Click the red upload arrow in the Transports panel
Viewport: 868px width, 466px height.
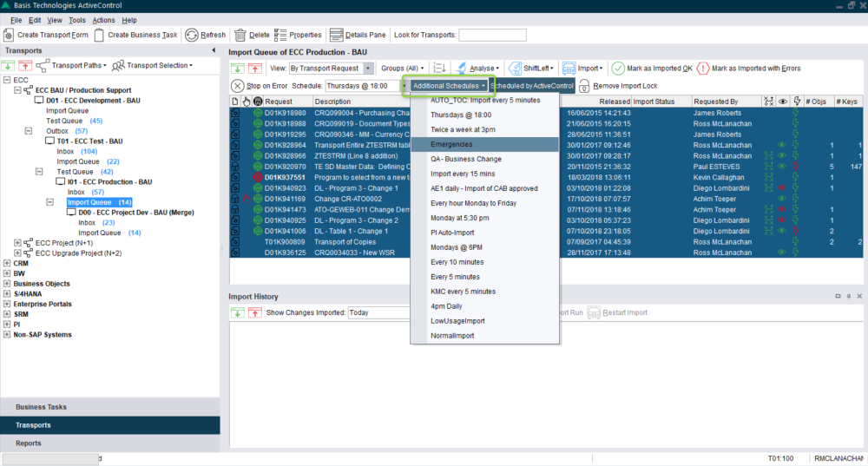25,66
